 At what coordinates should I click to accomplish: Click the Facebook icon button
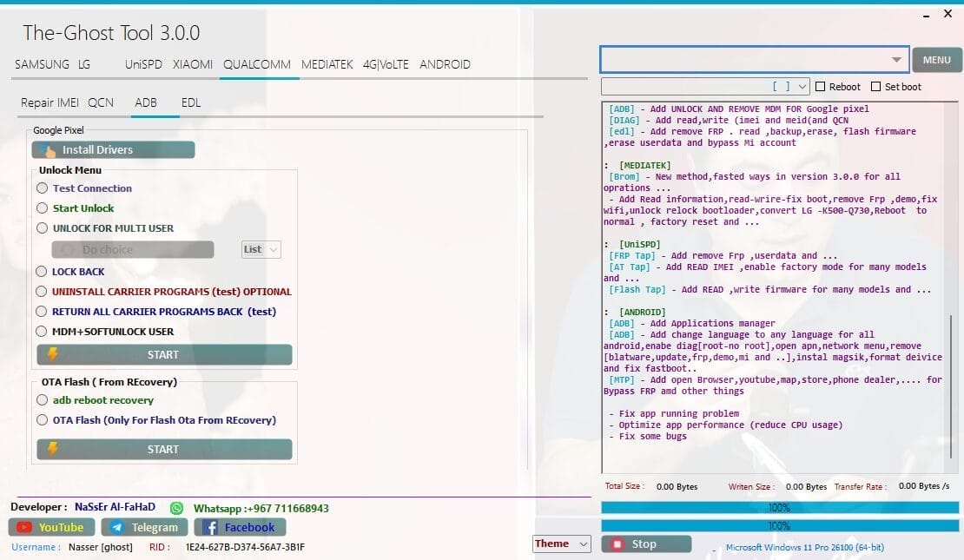211,527
